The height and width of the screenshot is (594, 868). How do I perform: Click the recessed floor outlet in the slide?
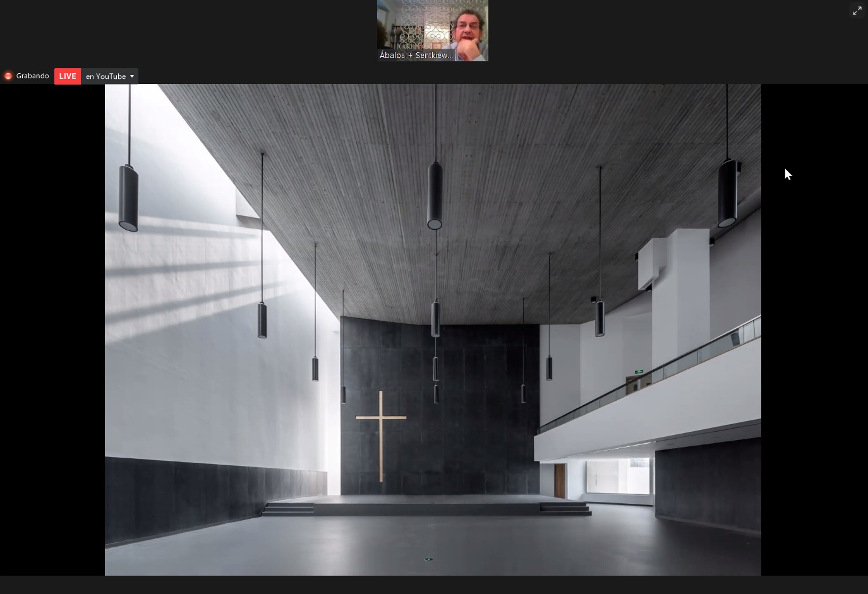click(429, 559)
